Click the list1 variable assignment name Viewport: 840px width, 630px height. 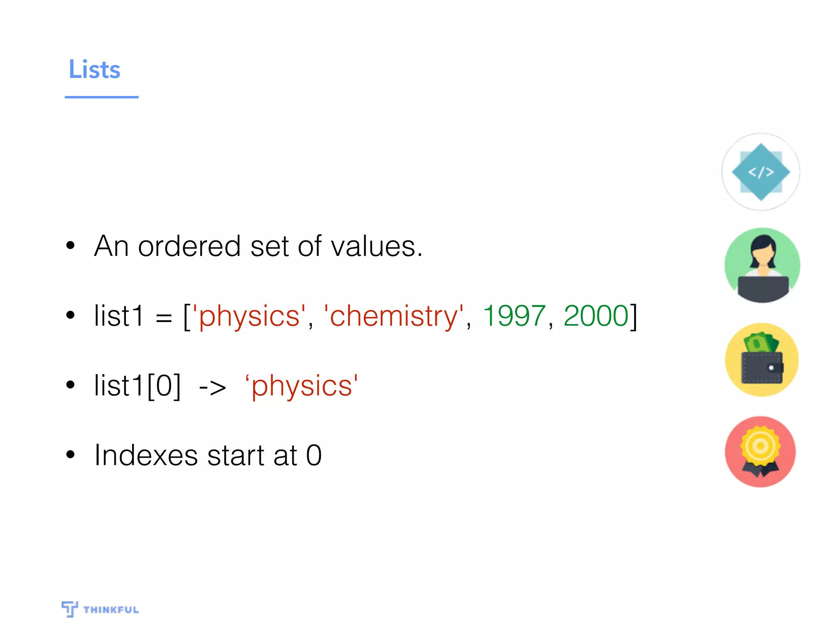[119, 316]
